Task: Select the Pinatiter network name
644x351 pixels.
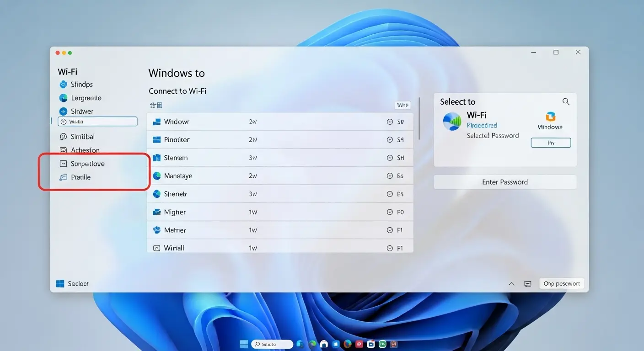Action: pyautogui.click(x=177, y=140)
